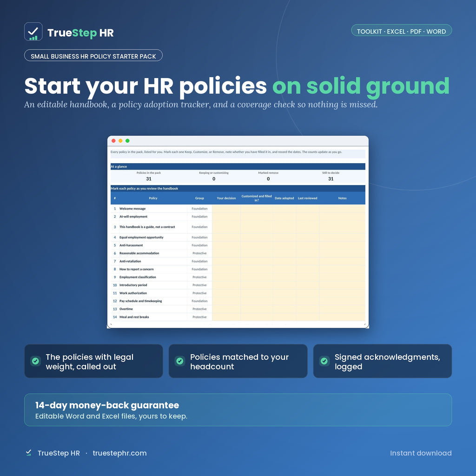
Task: Select the 'Pay schedule and timekeeping' cell
Action: (x=153, y=301)
